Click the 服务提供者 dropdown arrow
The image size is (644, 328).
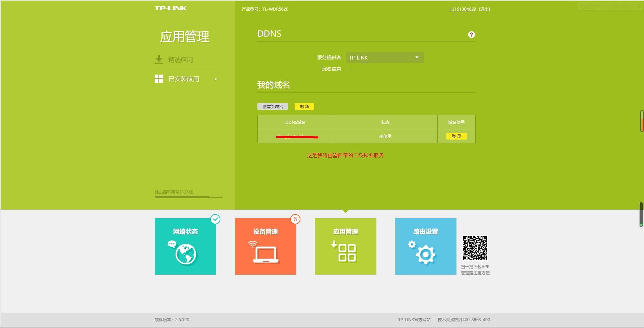click(x=417, y=57)
